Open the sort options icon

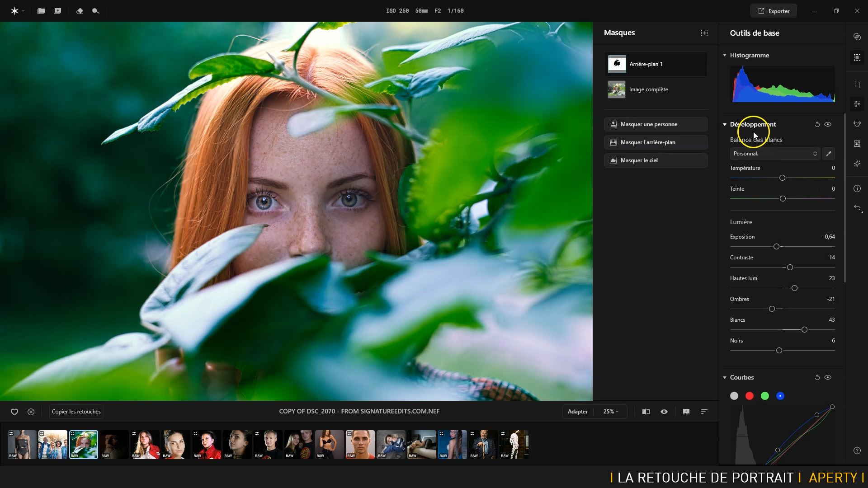click(x=704, y=412)
